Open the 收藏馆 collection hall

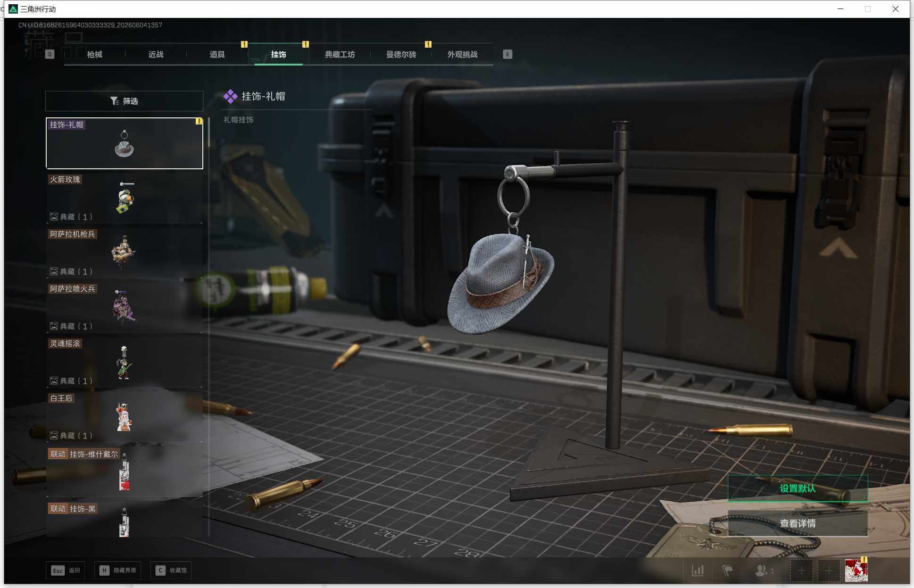click(171, 571)
